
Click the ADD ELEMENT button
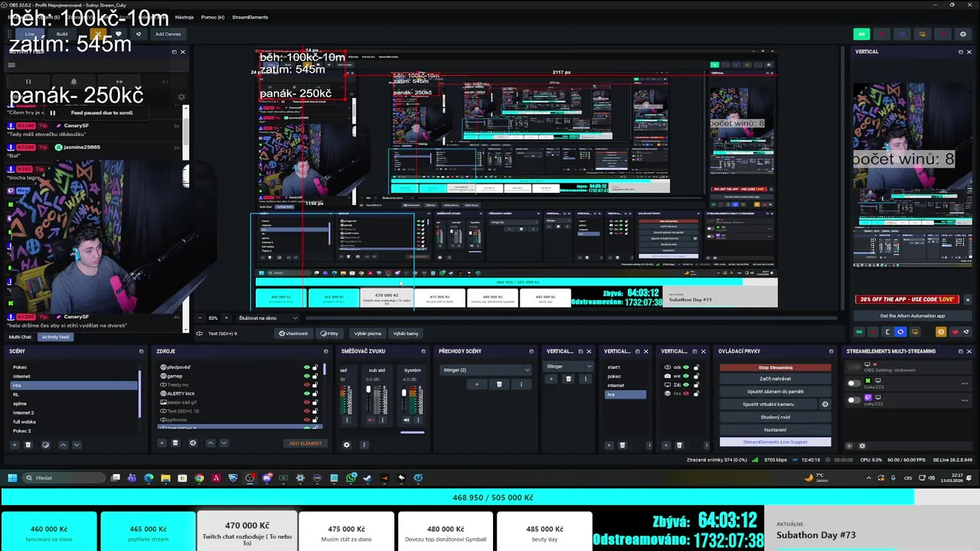(x=305, y=443)
